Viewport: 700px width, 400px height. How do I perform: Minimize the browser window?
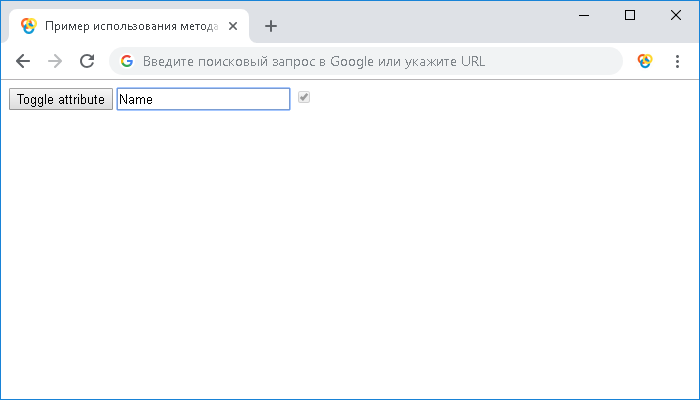coord(584,15)
